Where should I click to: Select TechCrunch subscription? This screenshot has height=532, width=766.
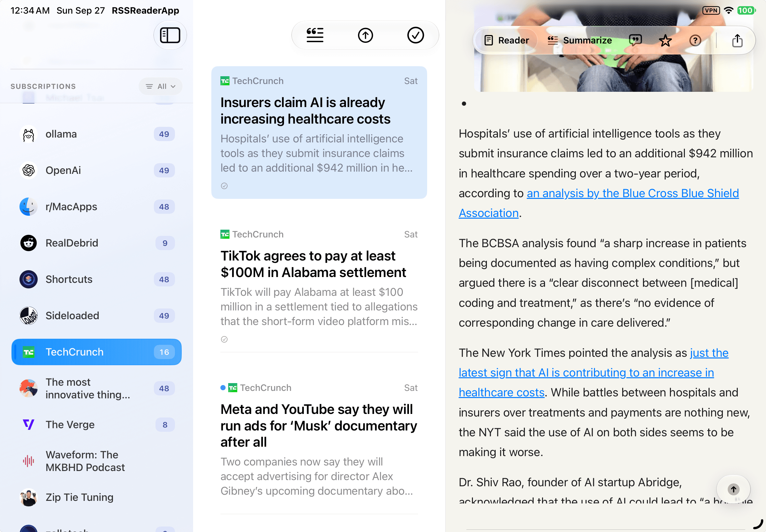coord(96,352)
